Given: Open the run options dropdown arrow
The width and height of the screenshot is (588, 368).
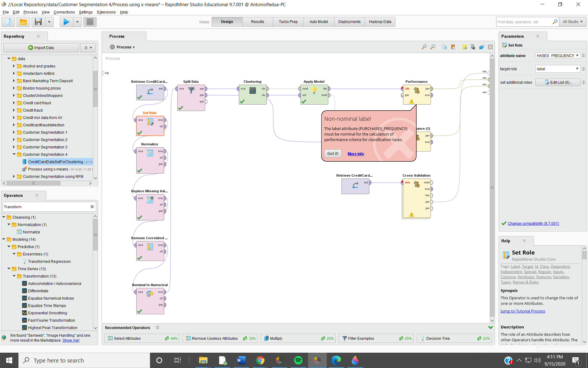Looking at the screenshot, I should (77, 22).
